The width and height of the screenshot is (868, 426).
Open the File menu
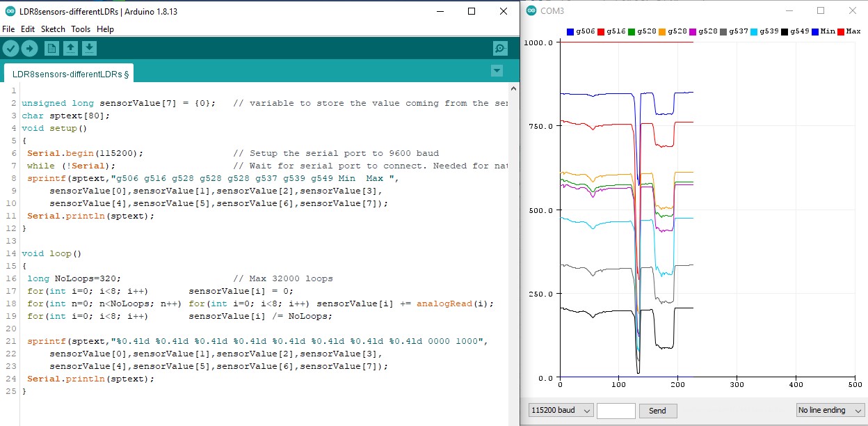(x=8, y=29)
